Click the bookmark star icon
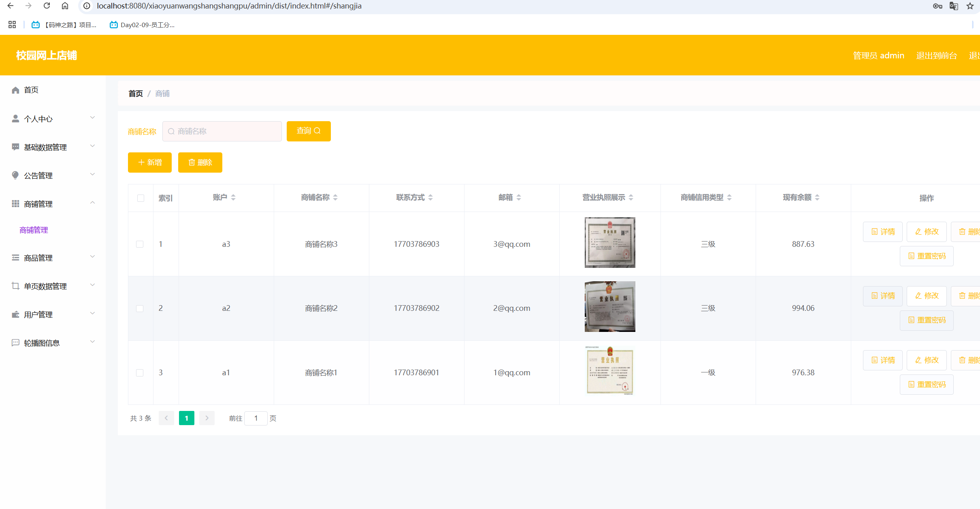This screenshot has width=980, height=509. (x=970, y=6)
